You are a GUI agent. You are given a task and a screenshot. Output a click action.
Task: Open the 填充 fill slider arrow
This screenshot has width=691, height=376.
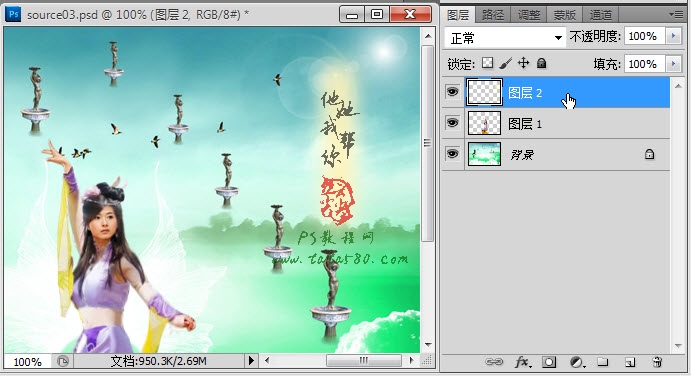pos(673,63)
